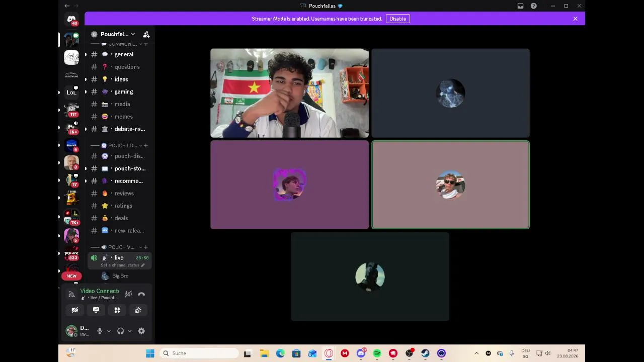Open the reviews channel
644x362 pixels.
pos(119,193)
